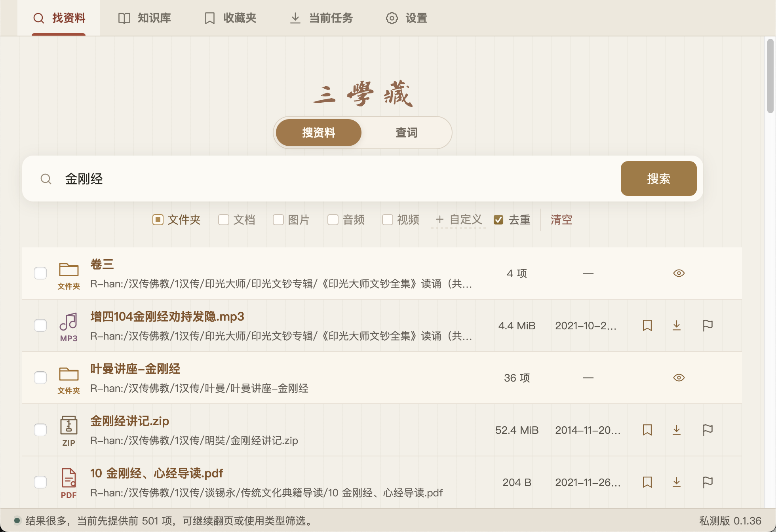The width and height of the screenshot is (776, 532).
Task: Open the 卷三 folder title
Action: [x=102, y=264]
